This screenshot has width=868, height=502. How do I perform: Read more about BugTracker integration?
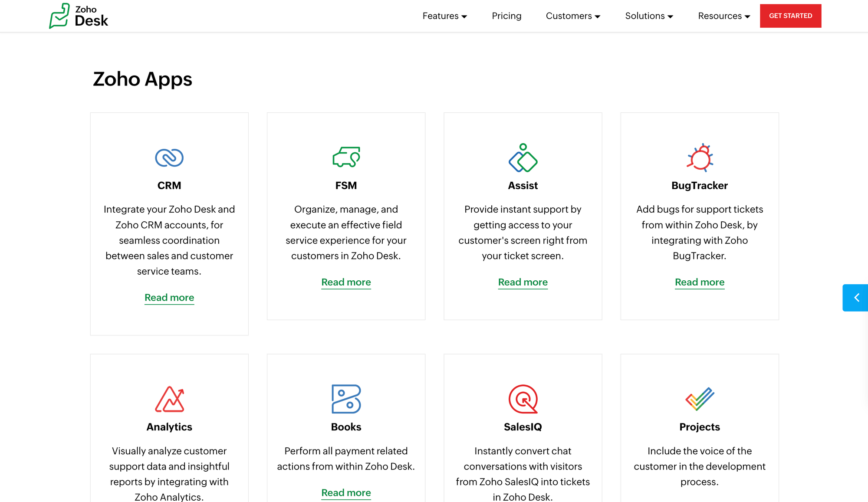point(699,282)
